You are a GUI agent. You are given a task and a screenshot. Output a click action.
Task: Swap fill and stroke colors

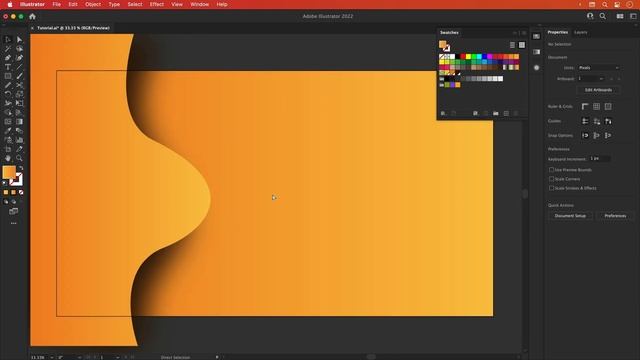(20, 168)
